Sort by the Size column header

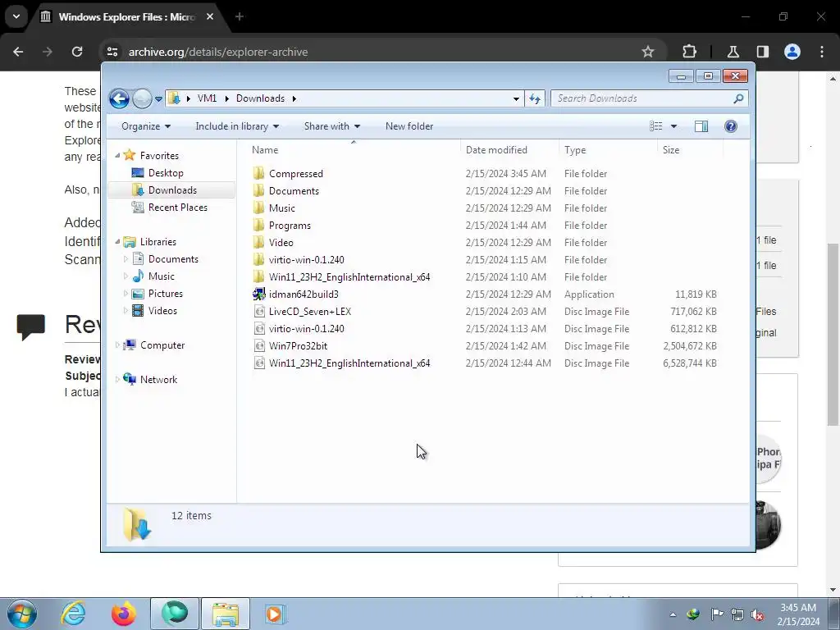click(x=689, y=150)
